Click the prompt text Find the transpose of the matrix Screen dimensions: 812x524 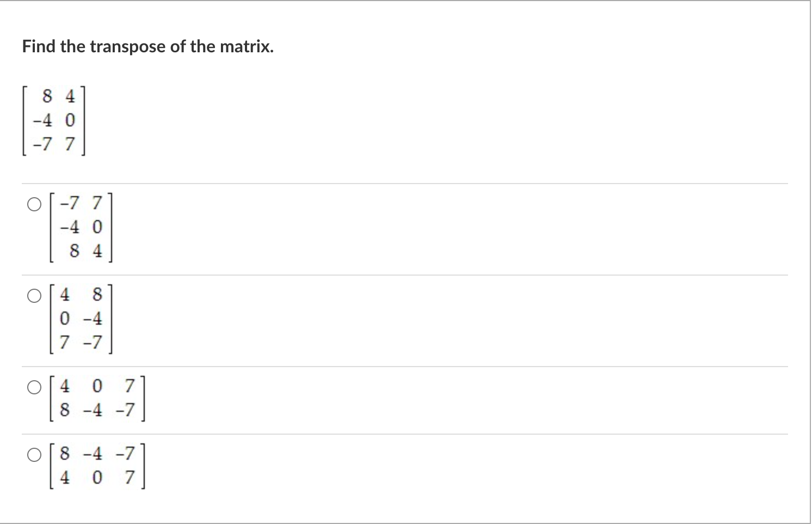tap(148, 47)
